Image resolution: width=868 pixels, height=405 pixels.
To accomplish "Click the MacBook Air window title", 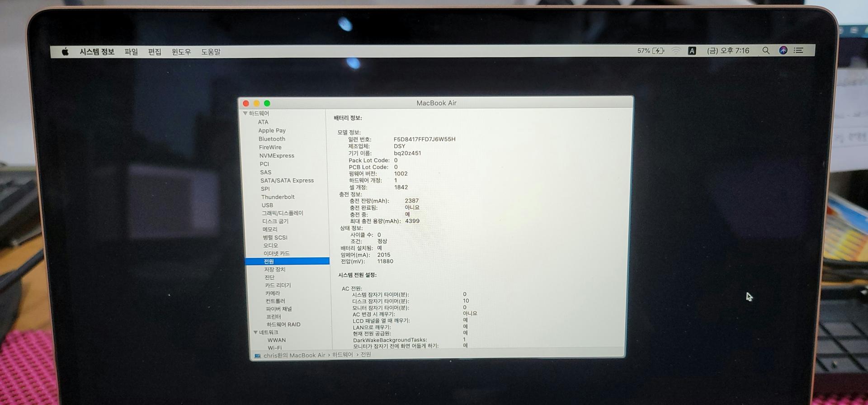I will click(436, 103).
